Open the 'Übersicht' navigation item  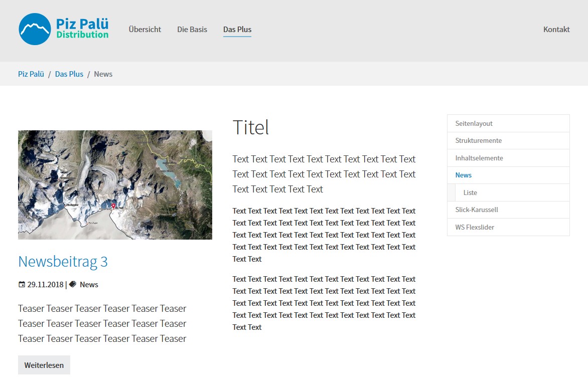[144, 29]
